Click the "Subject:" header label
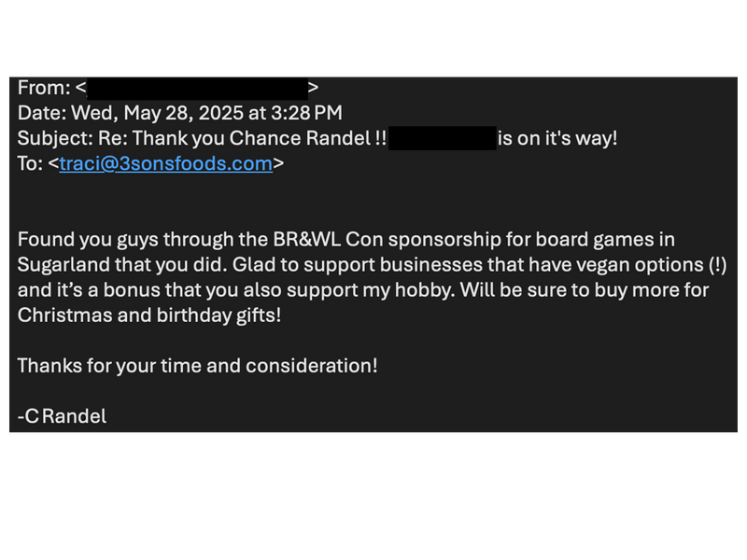Screen dimensions: 747x560 54,139
